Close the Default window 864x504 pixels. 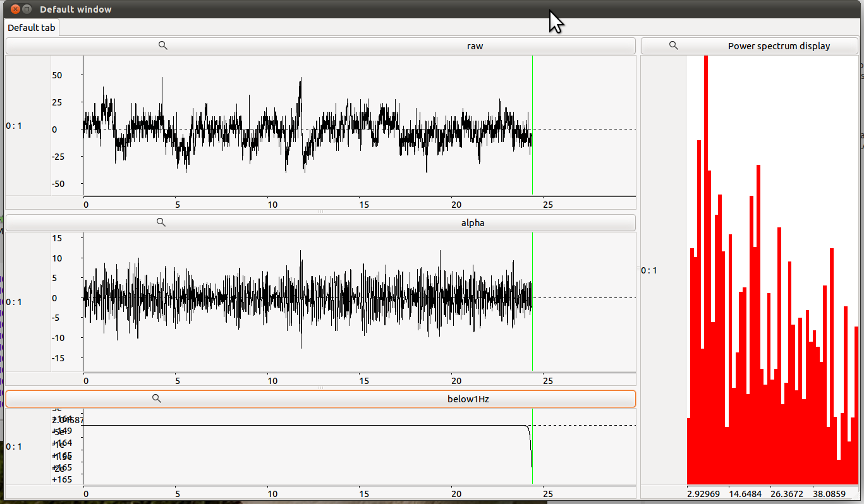[x=15, y=9]
